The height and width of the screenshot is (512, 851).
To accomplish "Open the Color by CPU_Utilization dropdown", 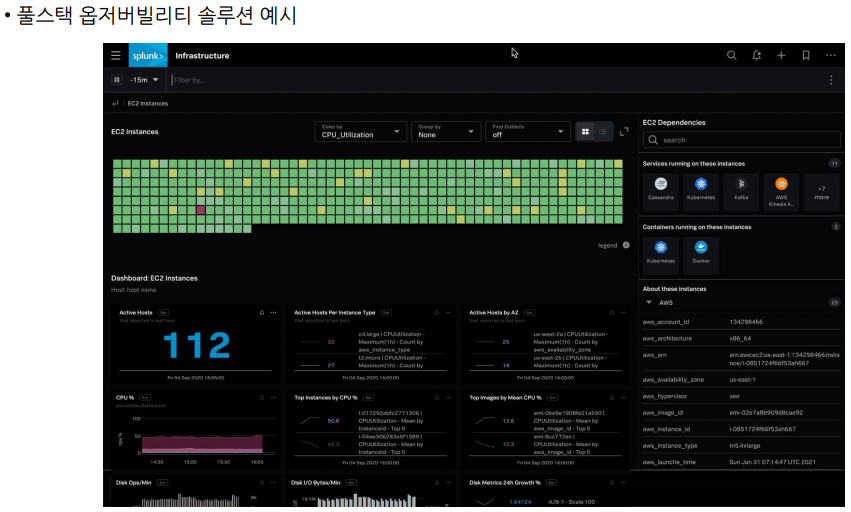I will [360, 131].
